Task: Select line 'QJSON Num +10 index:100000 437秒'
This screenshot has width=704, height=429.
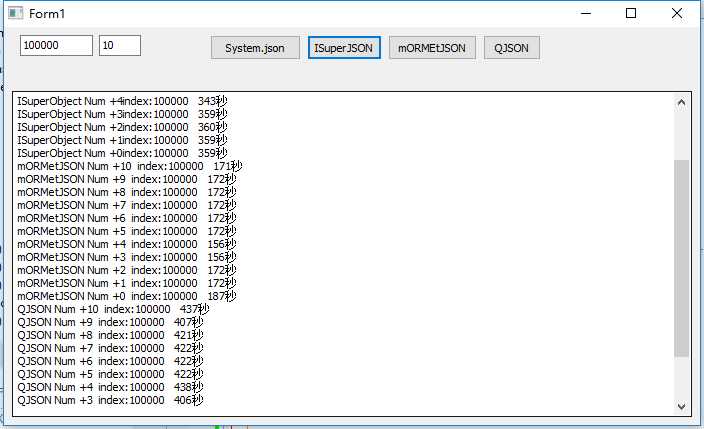Action: coord(113,310)
